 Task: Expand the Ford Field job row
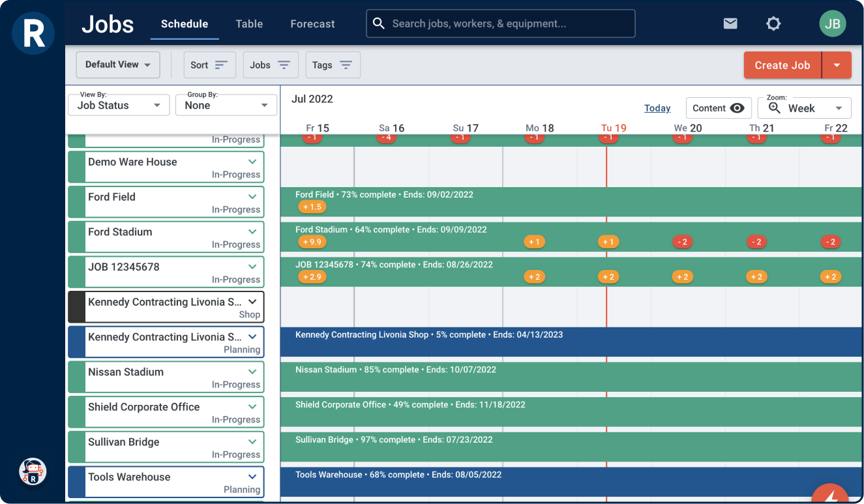point(253,196)
